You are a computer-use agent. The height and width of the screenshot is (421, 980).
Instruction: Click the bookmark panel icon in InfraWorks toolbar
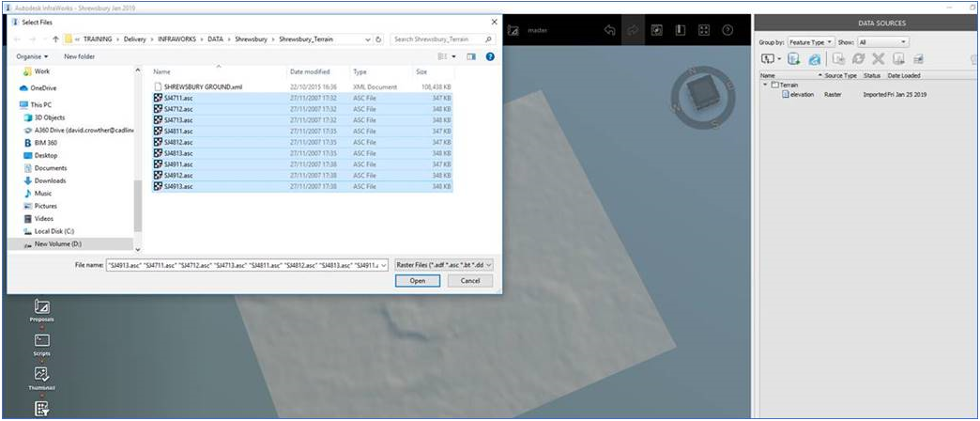681,30
